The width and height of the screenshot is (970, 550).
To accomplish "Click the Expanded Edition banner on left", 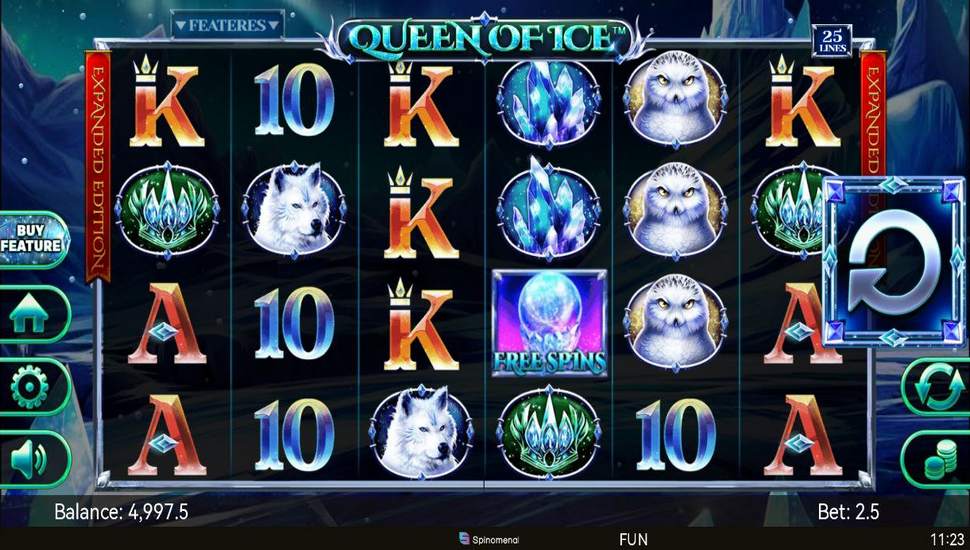I will (x=97, y=166).
